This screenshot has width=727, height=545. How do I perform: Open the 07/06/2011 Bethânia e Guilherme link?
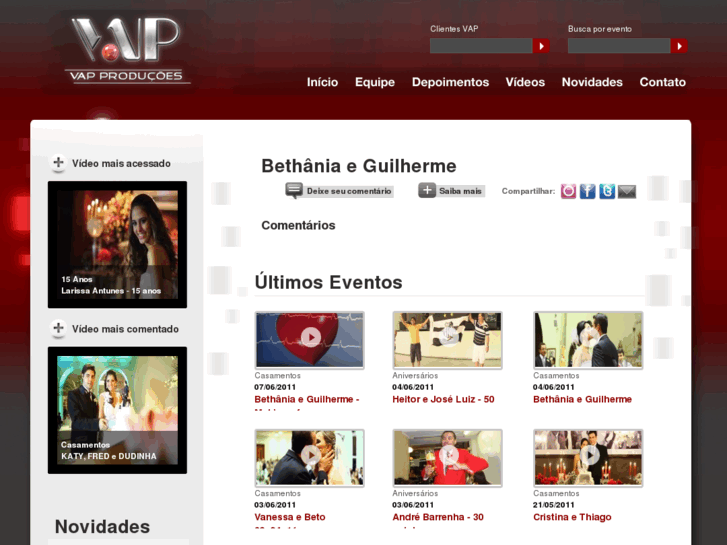[307, 399]
